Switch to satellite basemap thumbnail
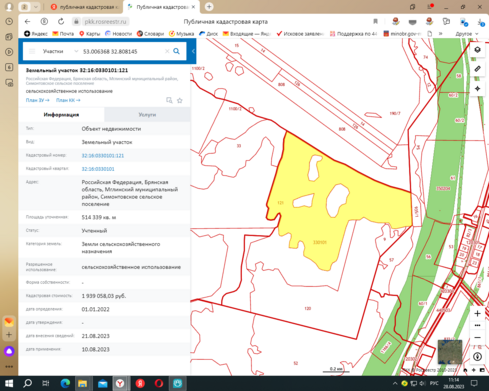This screenshot has height=391, width=489. [x=450, y=352]
